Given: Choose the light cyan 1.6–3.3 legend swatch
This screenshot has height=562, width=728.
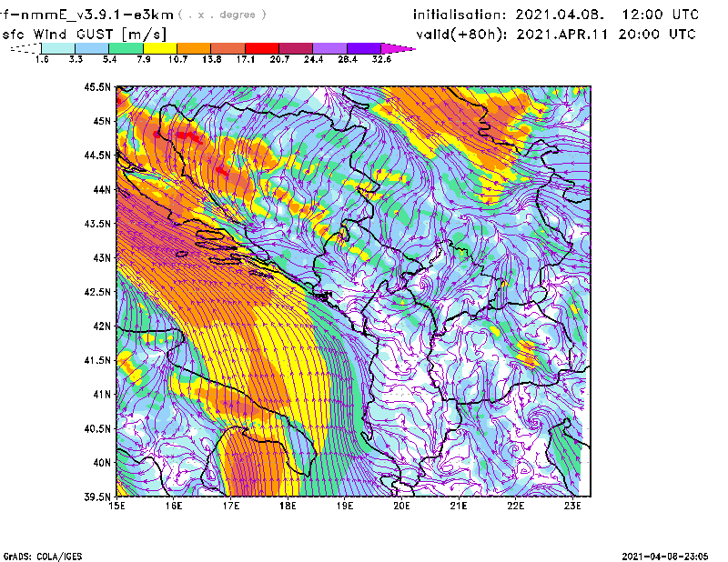Looking at the screenshot, I should (x=59, y=48).
